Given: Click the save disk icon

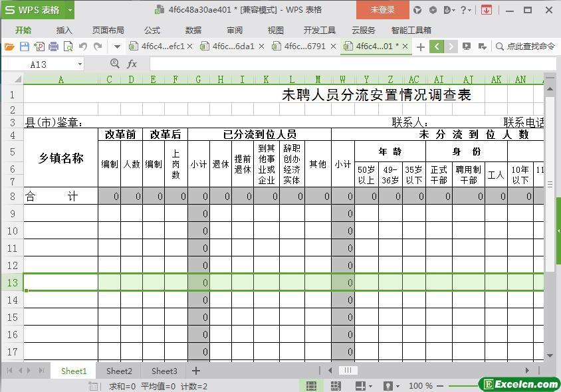Looking at the screenshot, I should coord(24,47).
